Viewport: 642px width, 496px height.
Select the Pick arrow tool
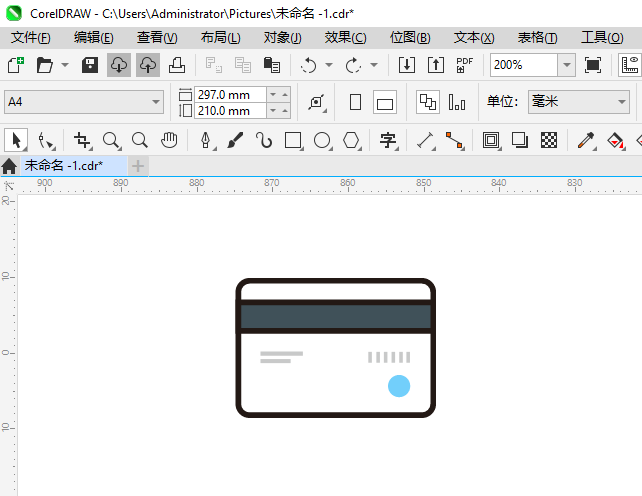tap(16, 140)
